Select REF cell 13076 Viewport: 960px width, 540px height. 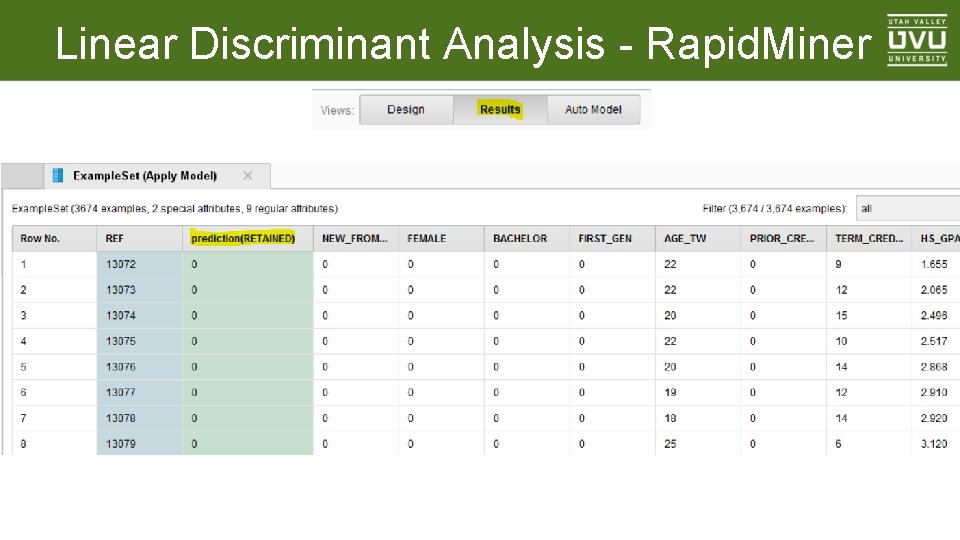140,367
